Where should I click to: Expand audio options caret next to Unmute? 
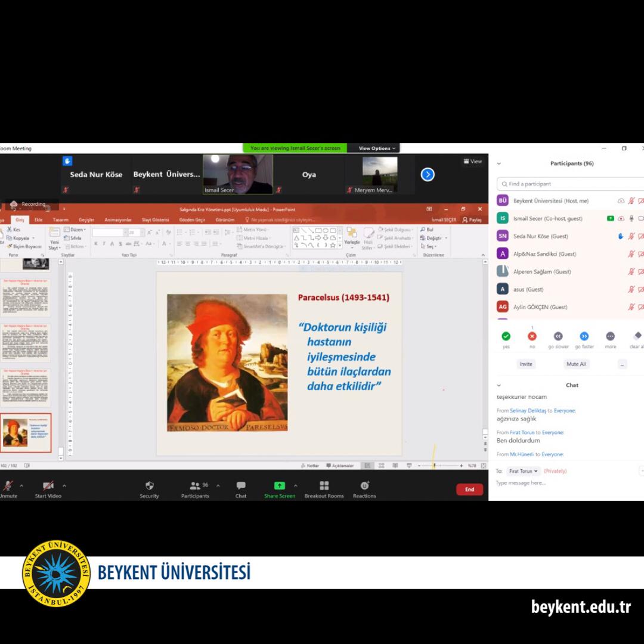tap(21, 485)
